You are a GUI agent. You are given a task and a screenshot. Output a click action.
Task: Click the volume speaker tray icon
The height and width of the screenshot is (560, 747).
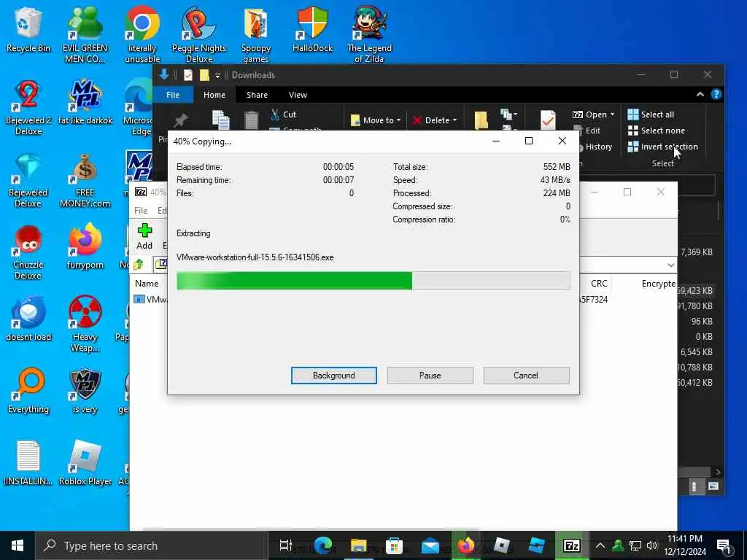651,545
